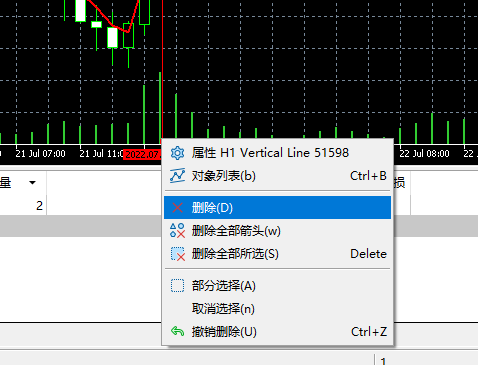
Task: Open properties for H1 Vertical Line 51598
Action: [277, 153]
